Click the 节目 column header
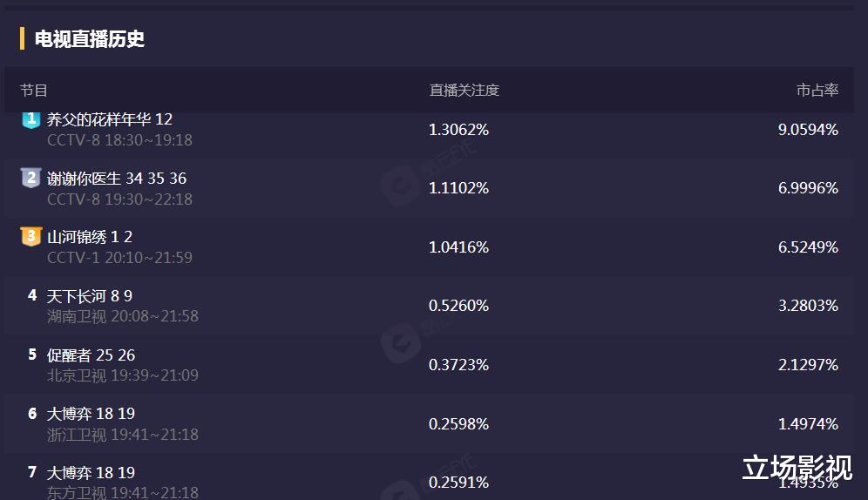 pos(34,91)
